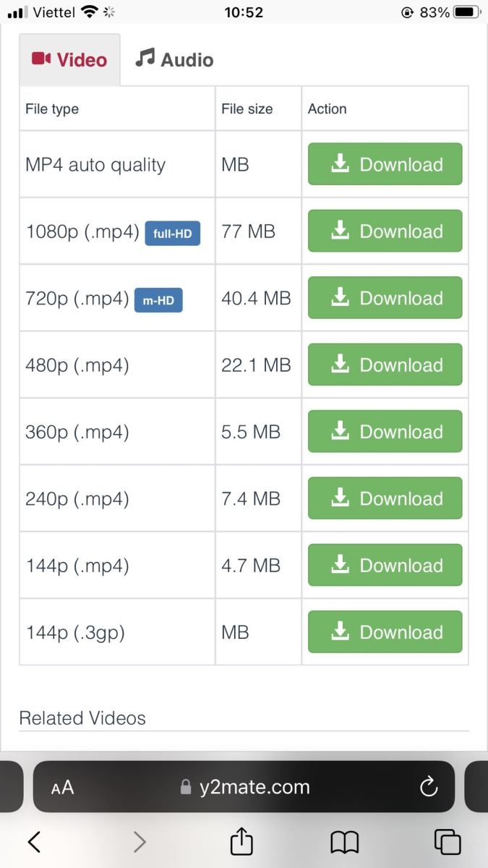Tap the Safari back arrow
The height and width of the screenshot is (868, 488).
(x=34, y=841)
